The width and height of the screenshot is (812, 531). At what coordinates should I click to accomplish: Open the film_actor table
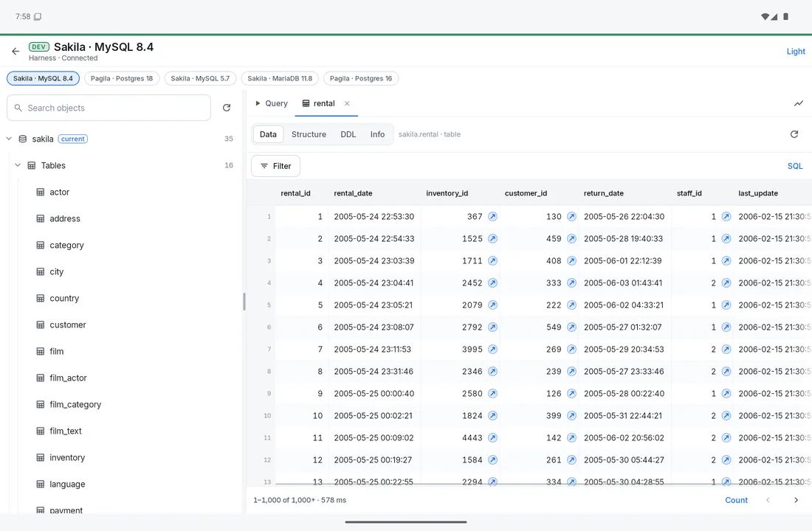tap(68, 378)
